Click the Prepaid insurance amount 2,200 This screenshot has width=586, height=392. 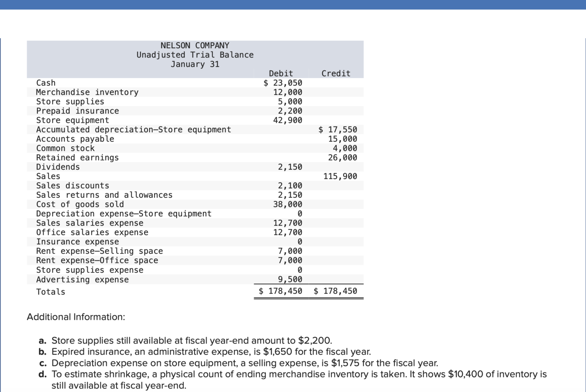(x=290, y=111)
